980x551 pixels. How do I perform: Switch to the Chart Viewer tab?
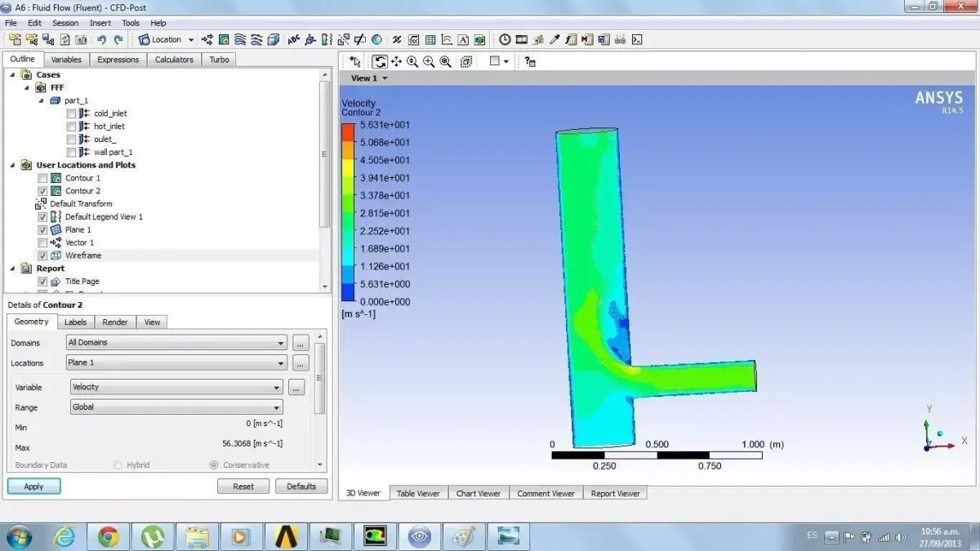[479, 493]
